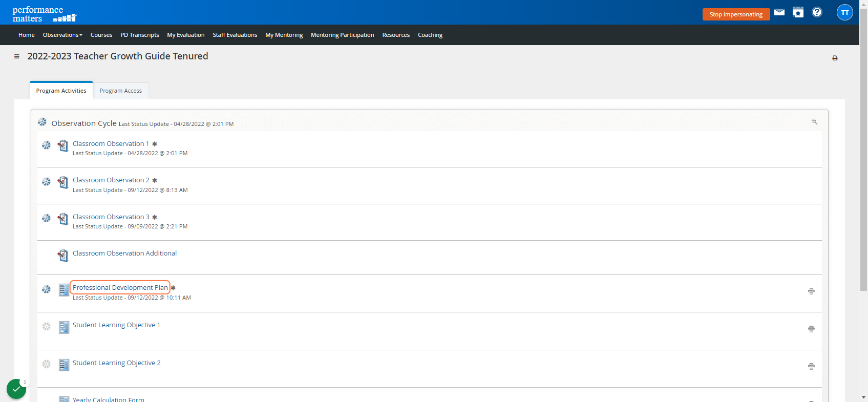The image size is (868, 402).
Task: Print Student Learning Objective 2
Action: tap(811, 367)
